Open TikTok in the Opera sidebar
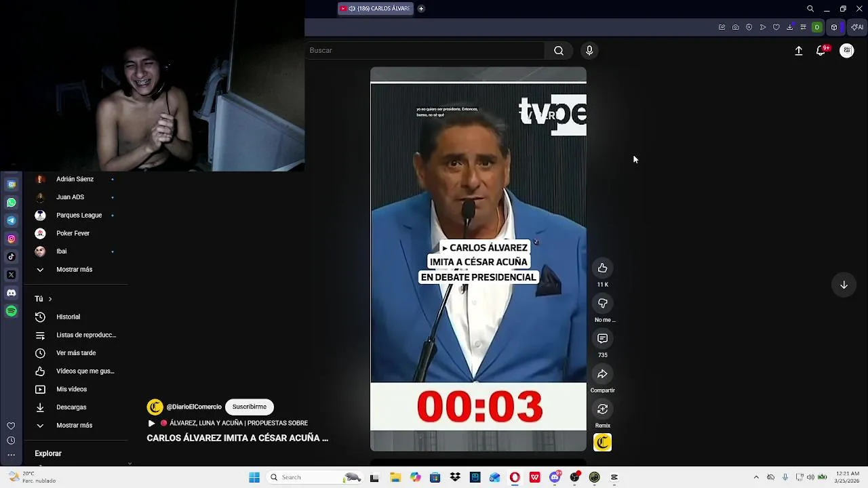868x488 pixels. 12,257
